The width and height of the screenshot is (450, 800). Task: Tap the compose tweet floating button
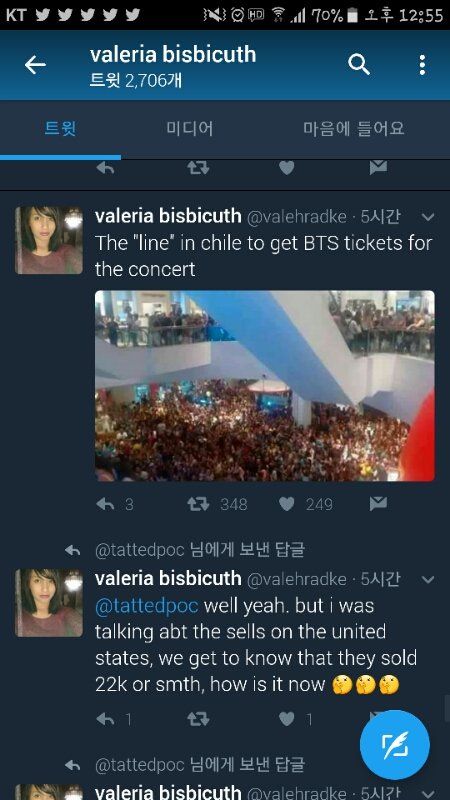(x=394, y=744)
